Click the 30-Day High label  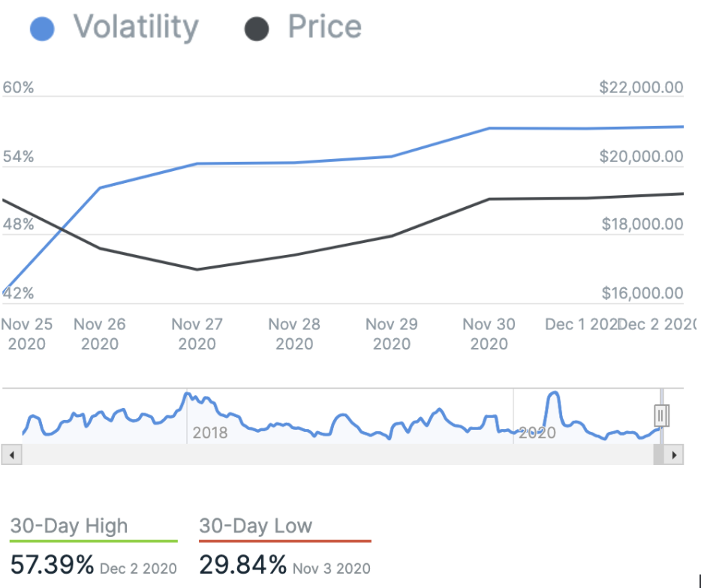point(69,526)
